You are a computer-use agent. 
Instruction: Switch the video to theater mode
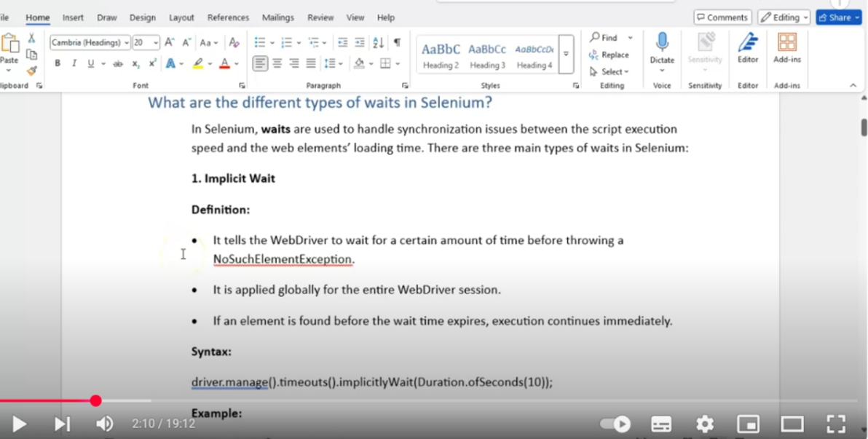(792, 424)
